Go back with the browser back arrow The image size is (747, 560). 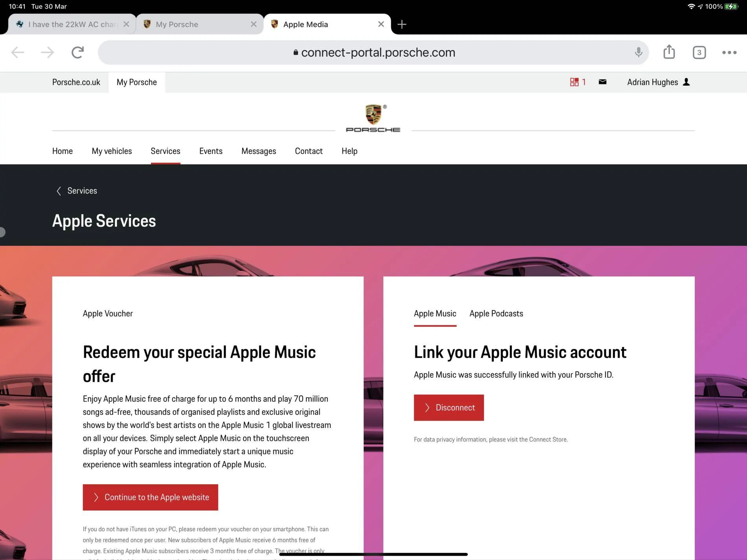(x=18, y=52)
